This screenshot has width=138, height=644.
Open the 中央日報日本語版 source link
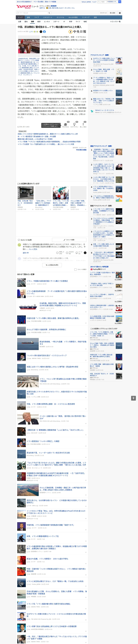pyautogui.click(x=81, y=150)
